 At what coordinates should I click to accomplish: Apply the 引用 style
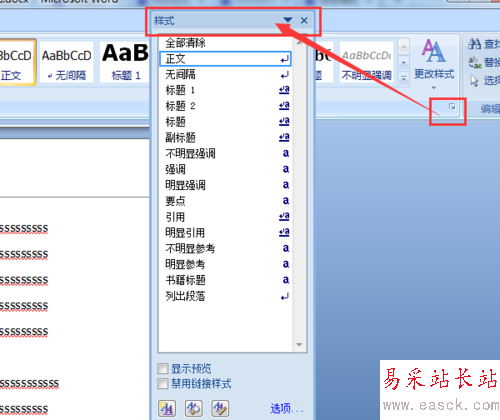225,217
